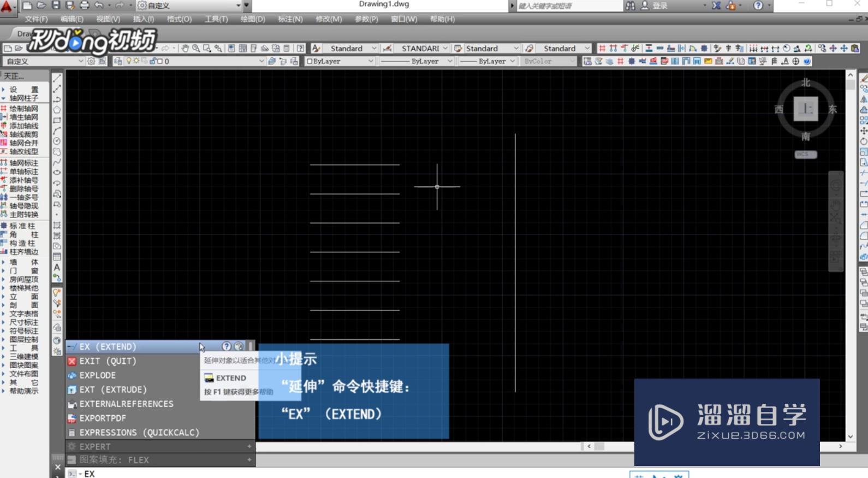Select the Spline draw tool
This screenshot has height=478, width=868.
click(x=57, y=162)
